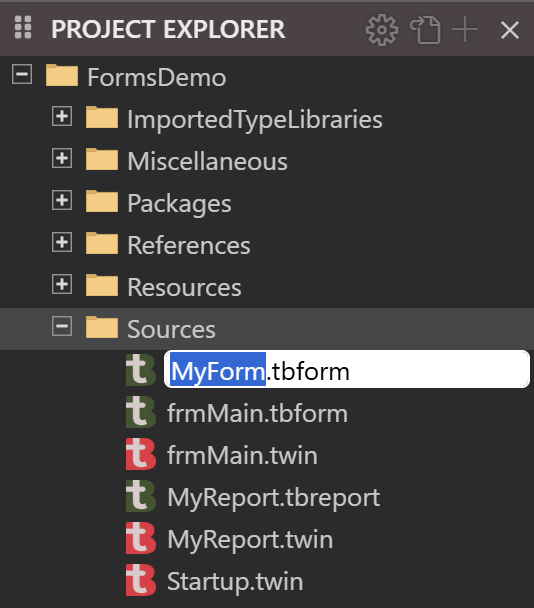534x608 pixels.
Task: Select the MyReport.twin file name
Action: pos(250,540)
